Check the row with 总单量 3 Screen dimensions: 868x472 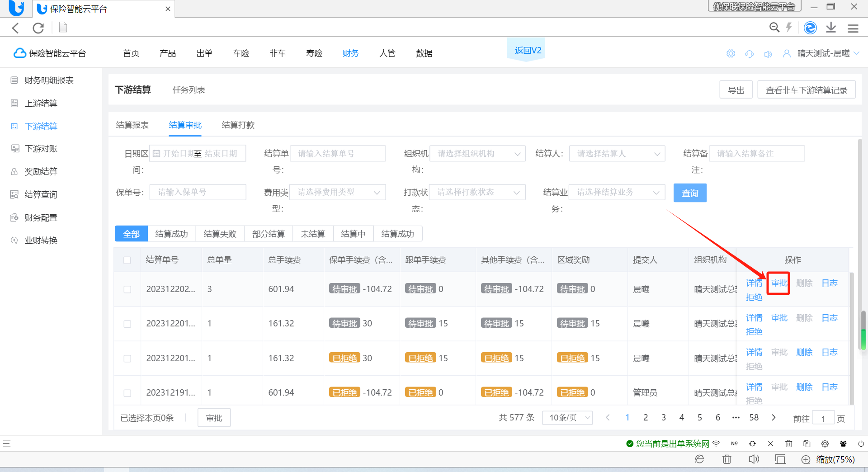127,289
